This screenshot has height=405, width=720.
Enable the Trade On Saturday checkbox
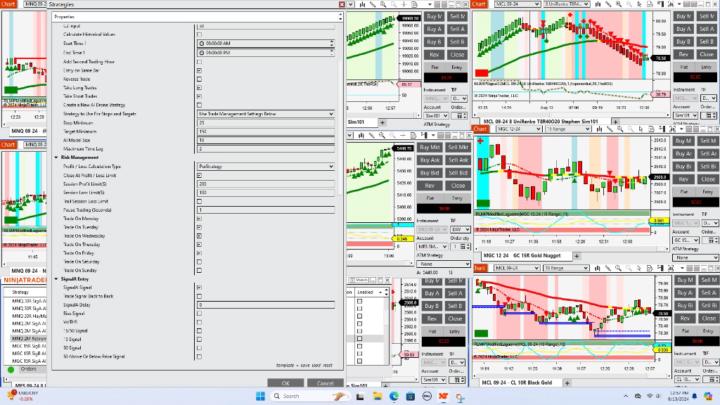tap(199, 262)
